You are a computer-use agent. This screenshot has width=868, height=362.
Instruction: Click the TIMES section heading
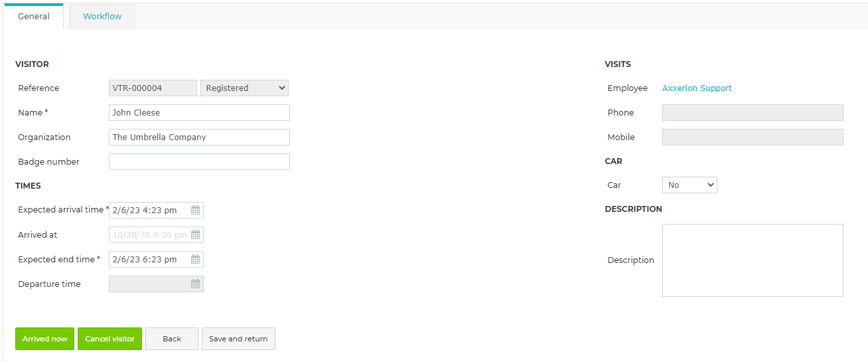coord(28,185)
